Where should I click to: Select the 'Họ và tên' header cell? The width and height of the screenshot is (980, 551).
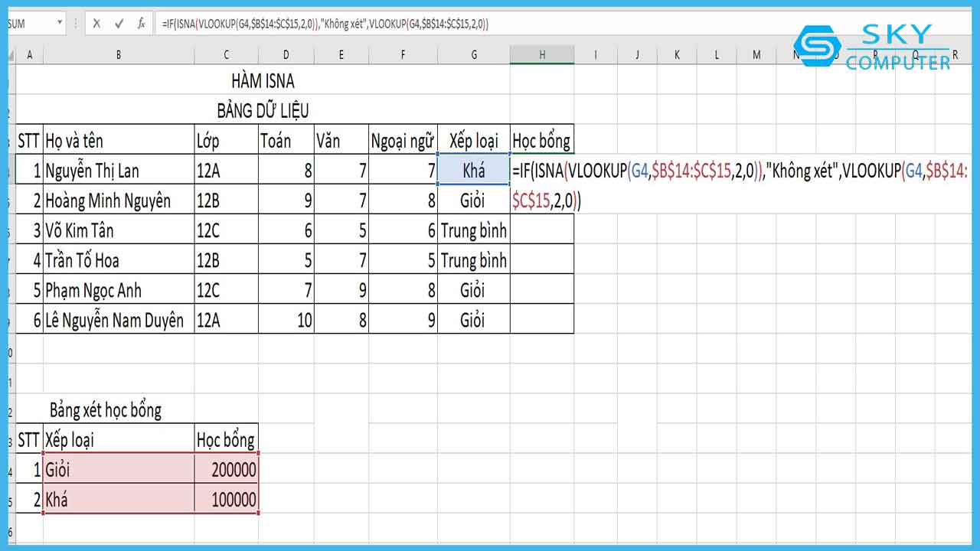click(119, 140)
